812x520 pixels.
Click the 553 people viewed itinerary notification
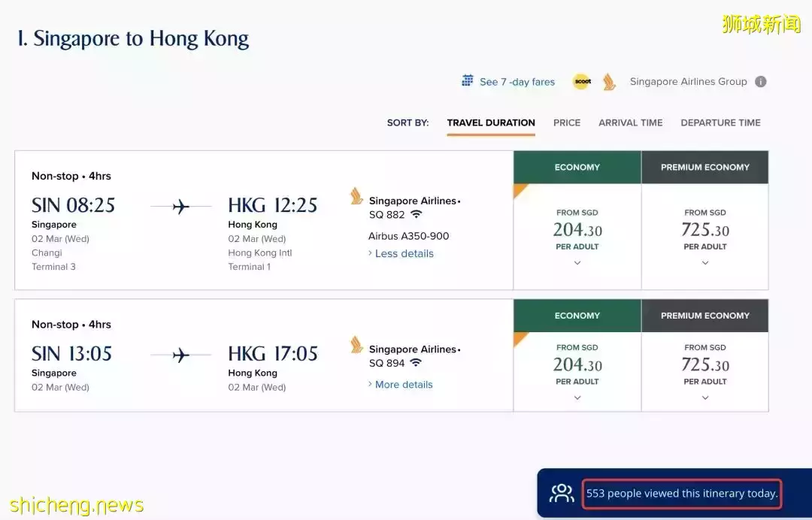coord(682,493)
